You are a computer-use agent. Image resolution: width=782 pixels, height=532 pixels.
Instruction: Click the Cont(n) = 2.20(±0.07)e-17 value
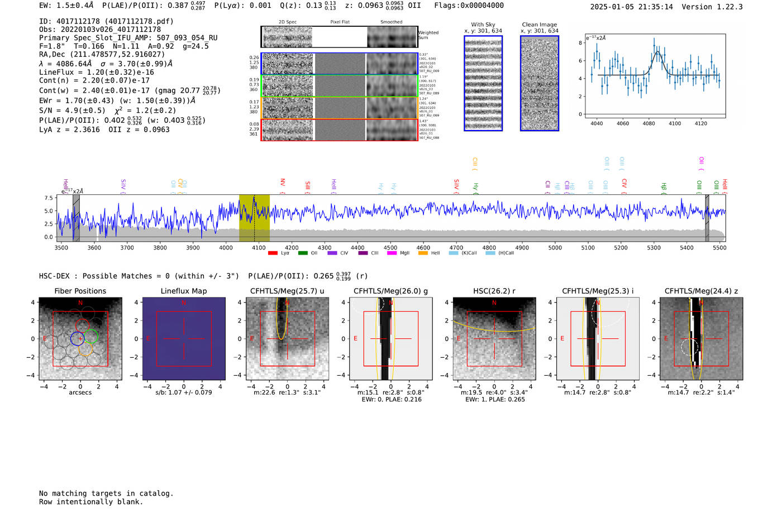tap(94, 80)
